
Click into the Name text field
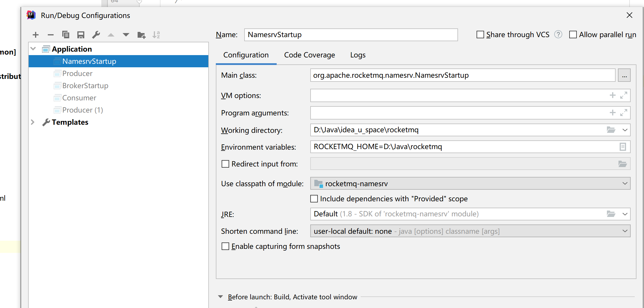[x=351, y=35]
